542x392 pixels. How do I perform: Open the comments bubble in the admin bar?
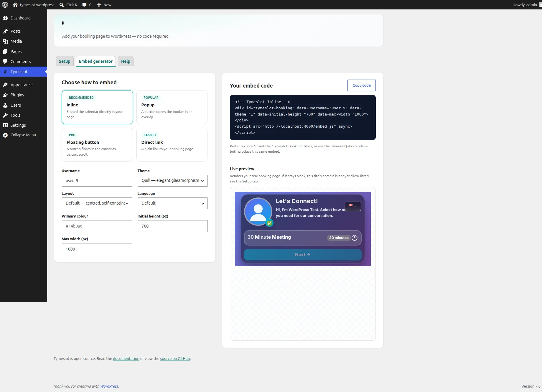[x=84, y=5]
